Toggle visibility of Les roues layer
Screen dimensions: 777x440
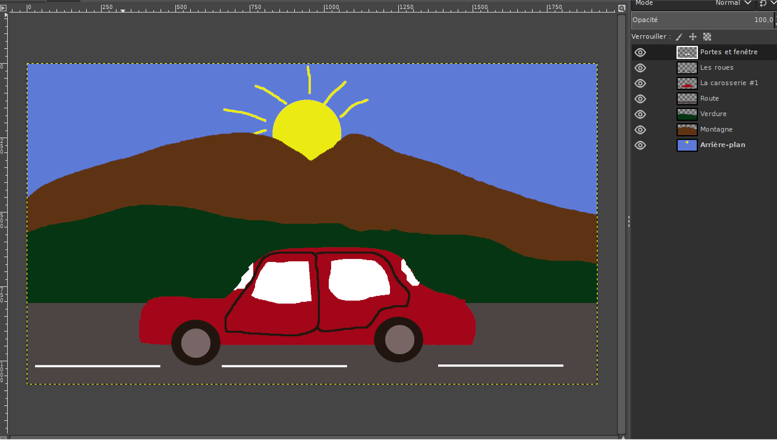tap(640, 68)
